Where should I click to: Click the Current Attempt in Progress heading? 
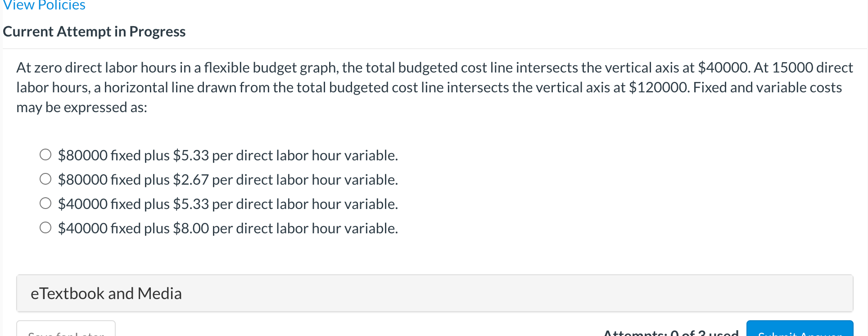point(94,31)
